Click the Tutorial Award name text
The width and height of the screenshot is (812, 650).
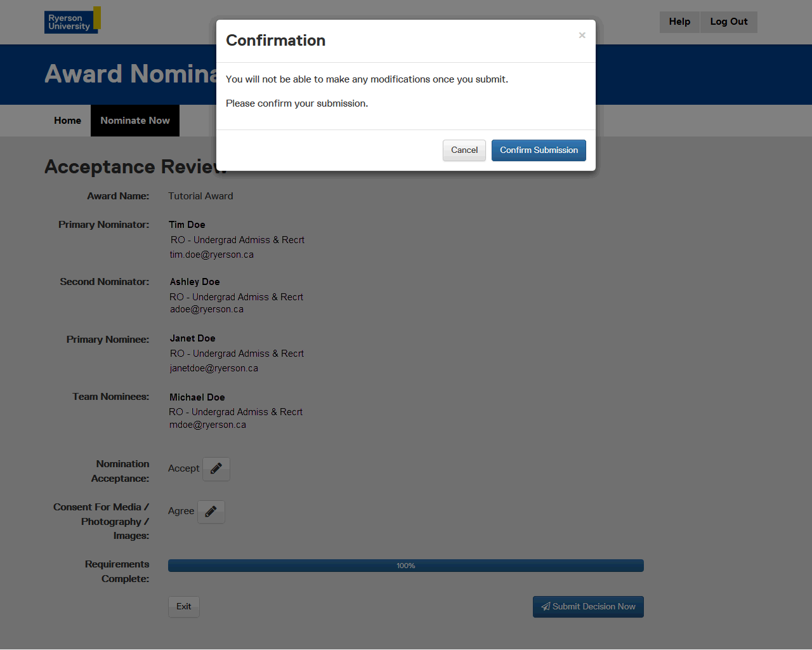coord(200,196)
